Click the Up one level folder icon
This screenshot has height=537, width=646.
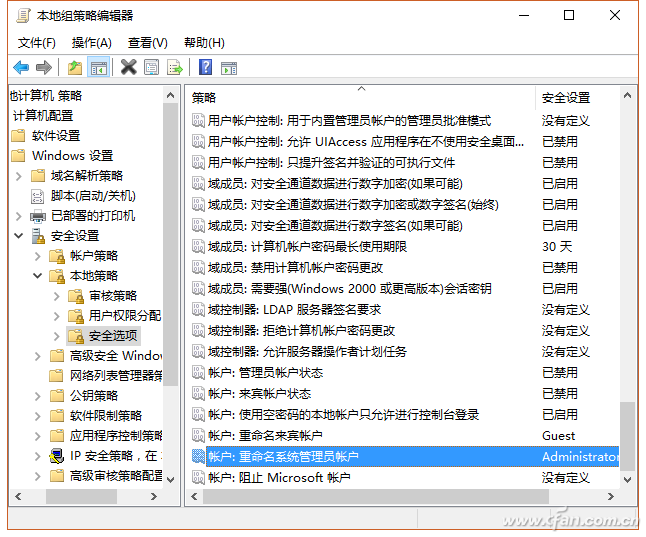(x=75, y=67)
